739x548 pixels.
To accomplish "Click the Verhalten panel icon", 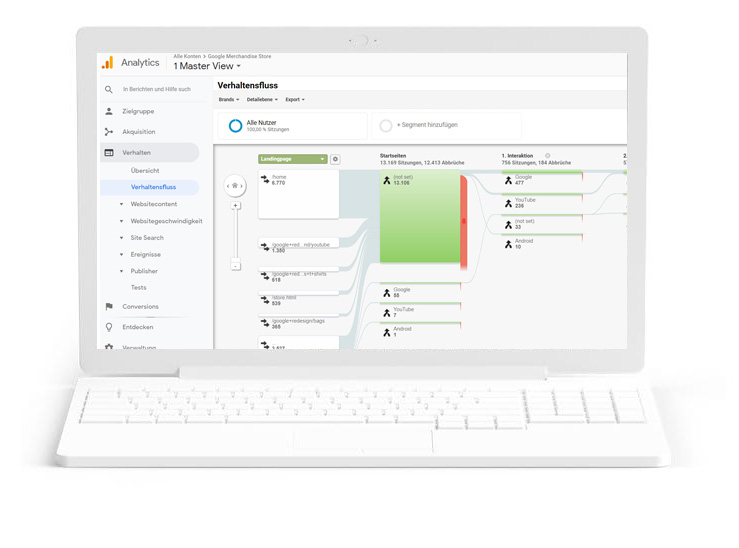I will coord(109,153).
